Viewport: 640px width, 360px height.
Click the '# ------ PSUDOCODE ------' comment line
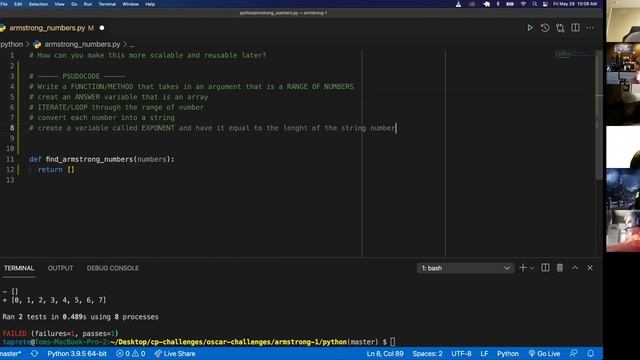77,76
